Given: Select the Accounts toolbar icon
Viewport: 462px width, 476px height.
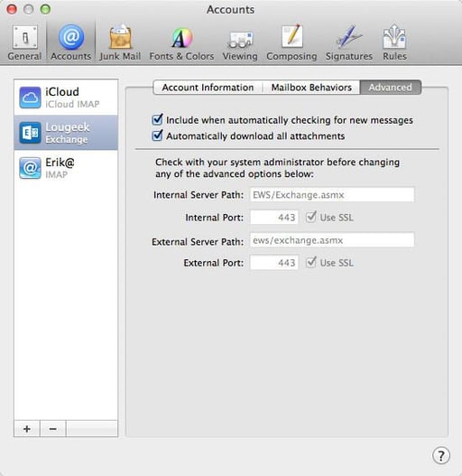Looking at the screenshot, I should [71, 42].
